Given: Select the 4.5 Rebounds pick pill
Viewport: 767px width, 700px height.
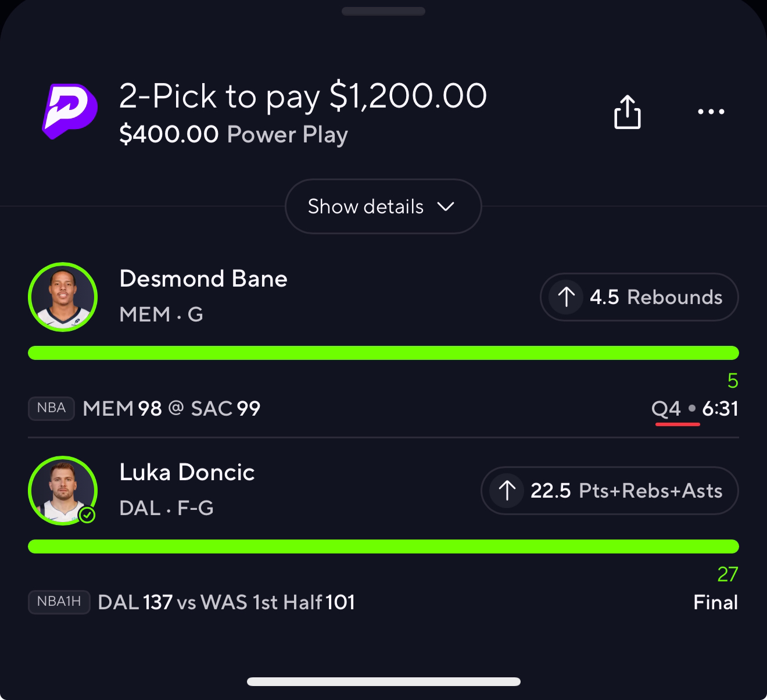Looking at the screenshot, I should pyautogui.click(x=639, y=297).
